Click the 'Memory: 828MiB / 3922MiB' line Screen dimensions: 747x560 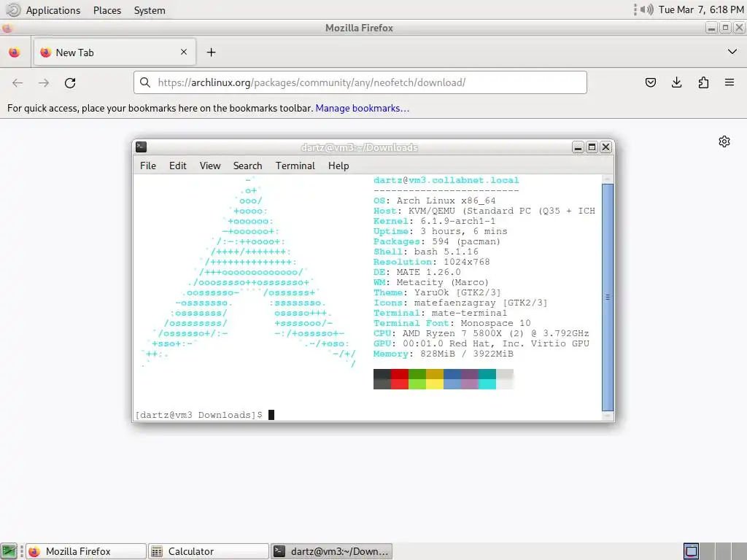click(443, 354)
